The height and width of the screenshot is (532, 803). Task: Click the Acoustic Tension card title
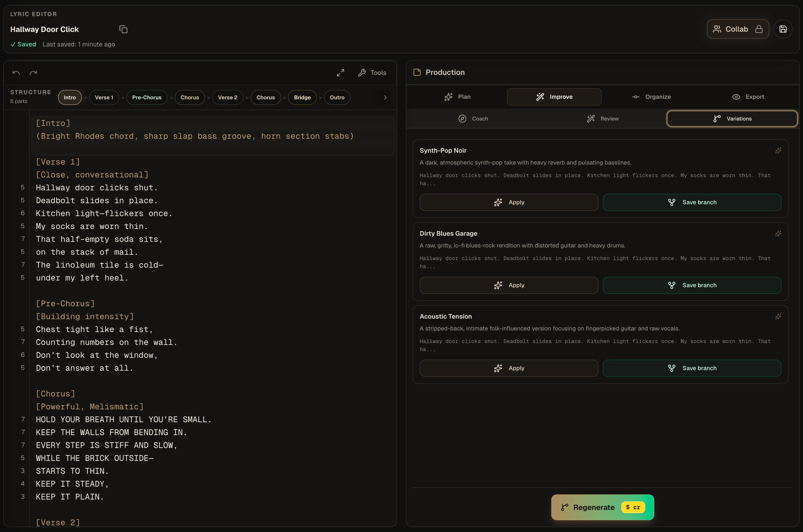pos(446,316)
